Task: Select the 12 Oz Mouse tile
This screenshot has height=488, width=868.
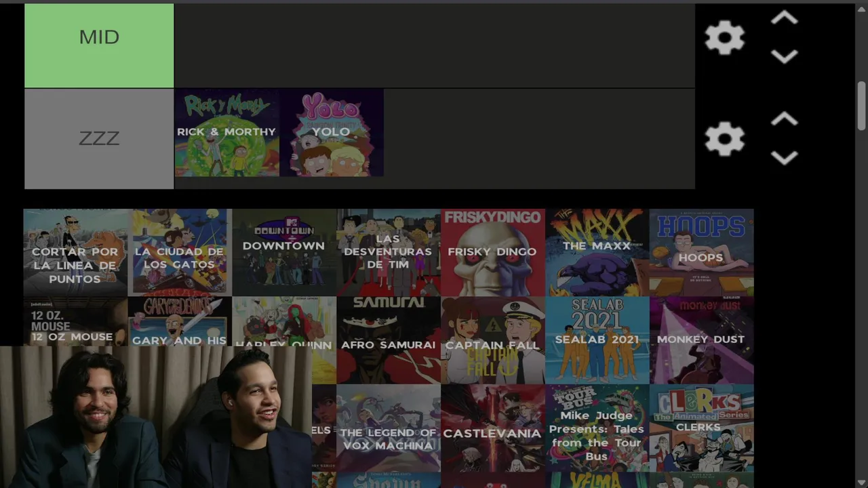Action: click(75, 321)
